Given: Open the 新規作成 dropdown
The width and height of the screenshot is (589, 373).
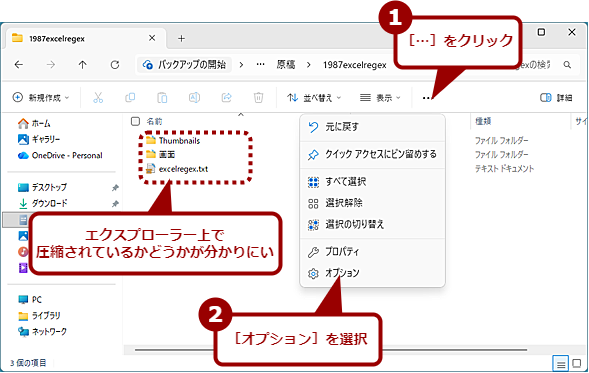Looking at the screenshot, I should 41,98.
